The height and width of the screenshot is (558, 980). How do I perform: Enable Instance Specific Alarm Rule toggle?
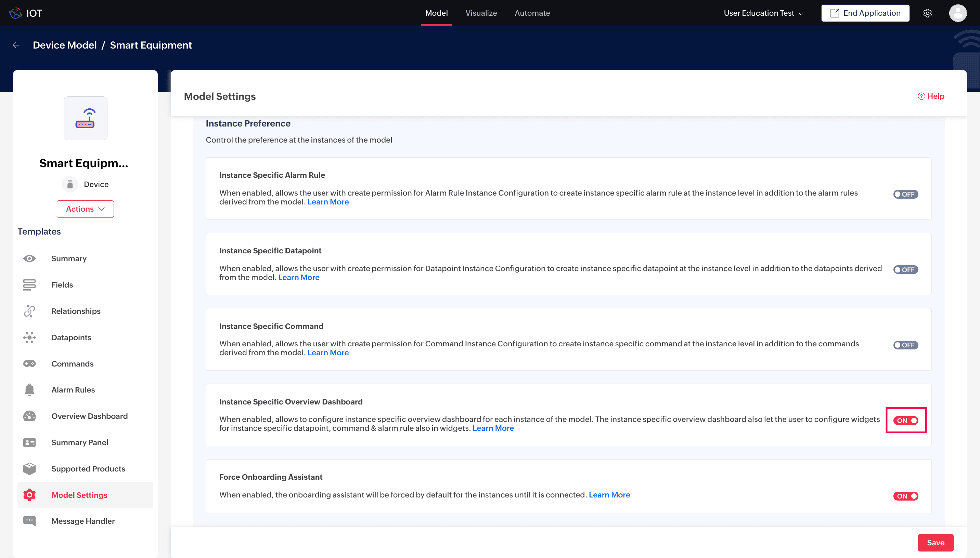905,194
